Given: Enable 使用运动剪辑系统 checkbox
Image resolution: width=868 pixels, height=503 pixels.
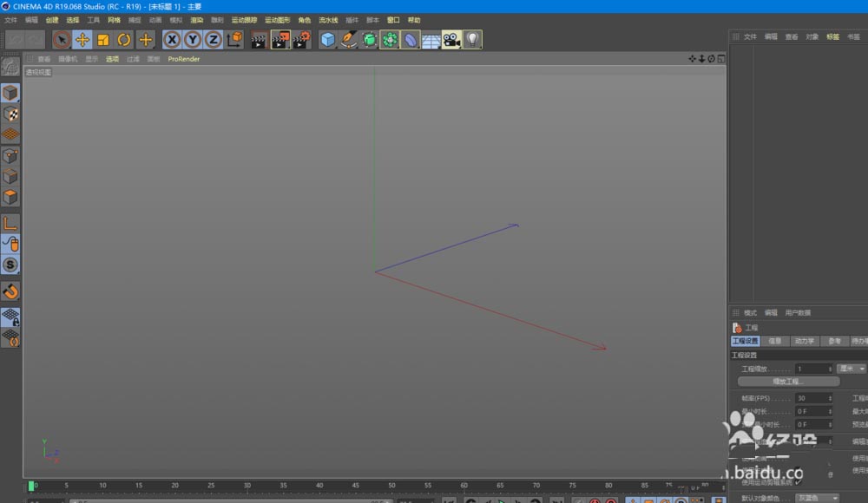Looking at the screenshot, I should click(x=799, y=481).
